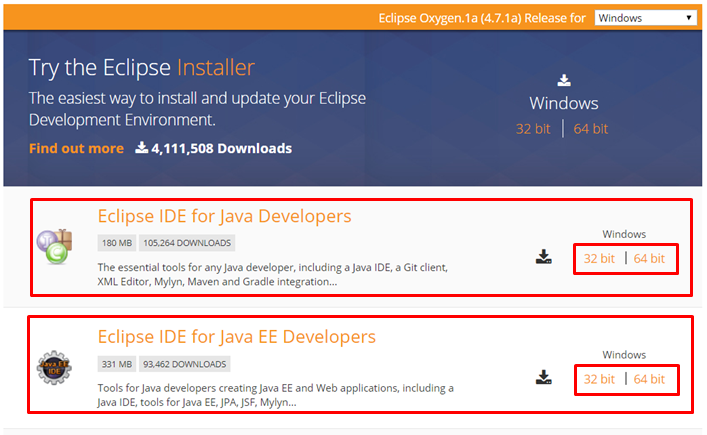Select 64 bit for Java EE IDE
Viewport: 707px width, 435px height.
[649, 379]
